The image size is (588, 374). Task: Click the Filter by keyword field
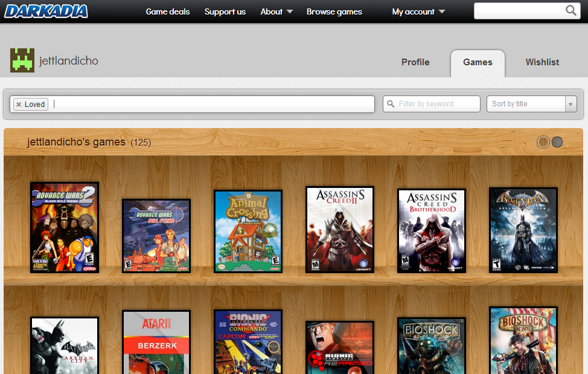432,104
